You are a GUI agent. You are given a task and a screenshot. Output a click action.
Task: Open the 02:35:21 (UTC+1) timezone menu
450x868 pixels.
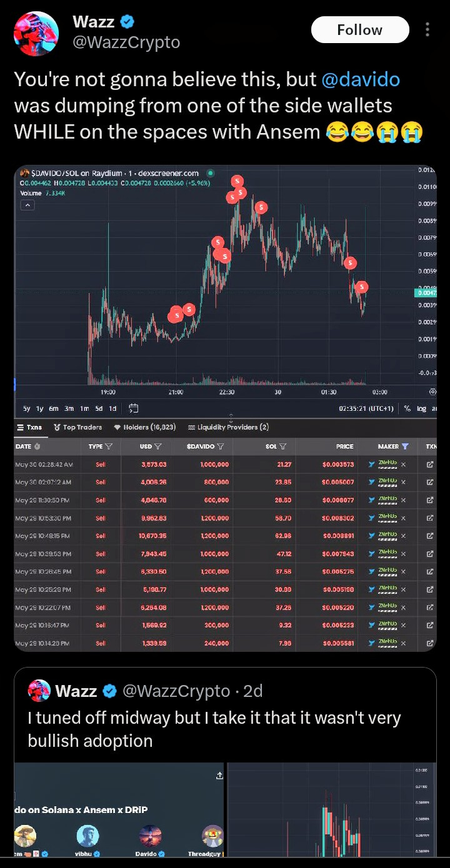pyautogui.click(x=366, y=408)
